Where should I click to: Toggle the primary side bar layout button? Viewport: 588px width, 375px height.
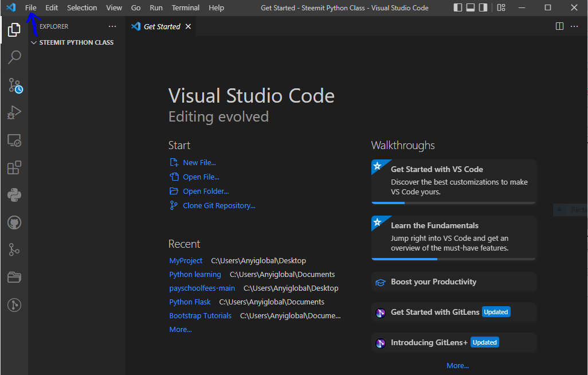(x=458, y=8)
